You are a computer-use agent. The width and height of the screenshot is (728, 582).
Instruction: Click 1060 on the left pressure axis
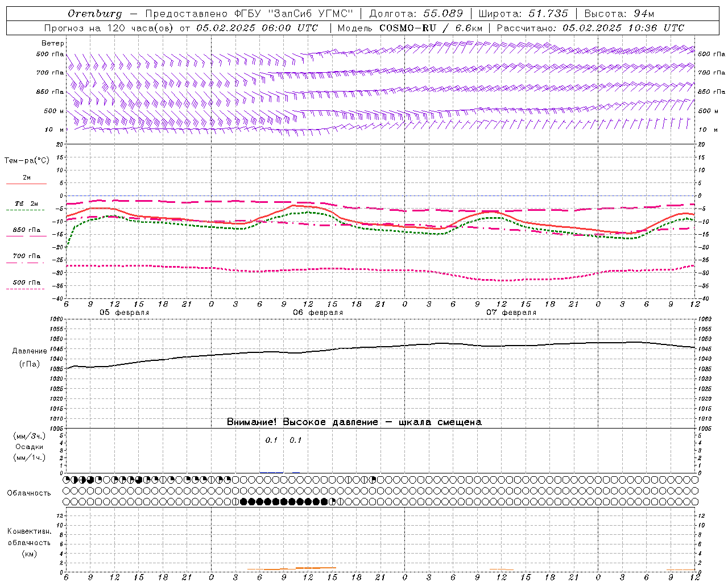coord(57,319)
